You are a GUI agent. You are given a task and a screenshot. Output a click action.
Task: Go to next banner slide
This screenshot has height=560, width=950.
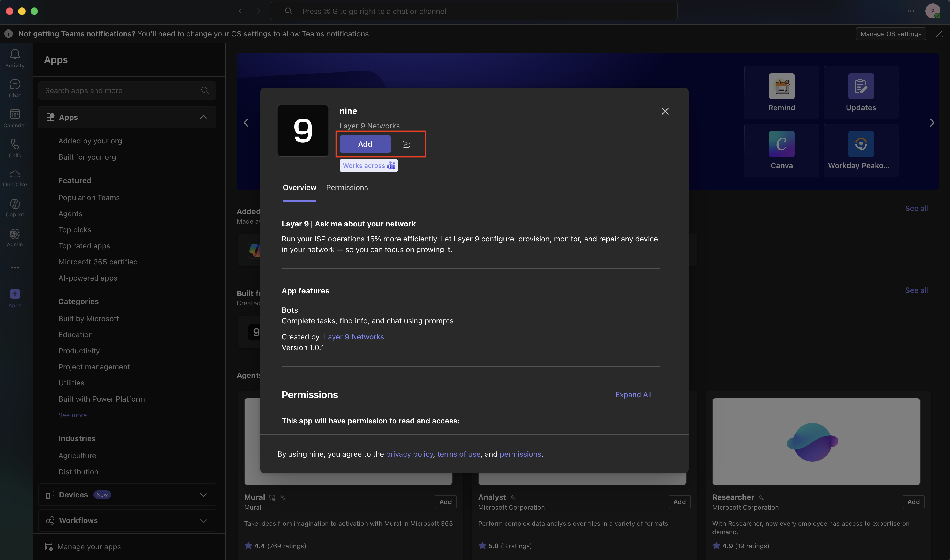932,123
